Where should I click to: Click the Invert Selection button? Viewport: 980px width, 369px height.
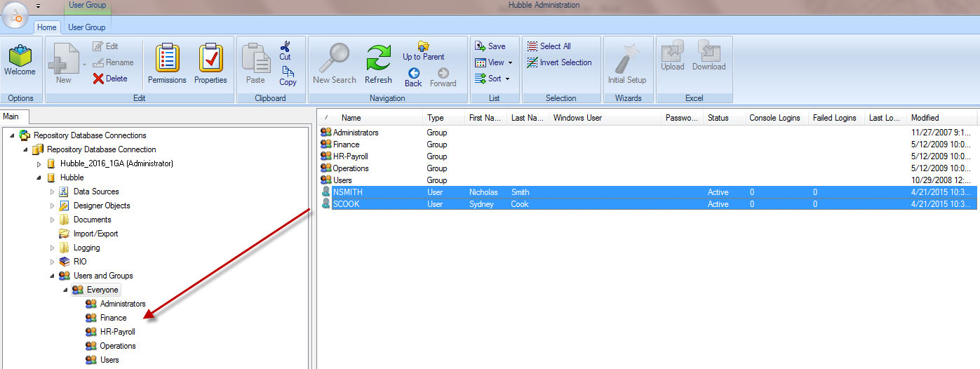pos(558,62)
